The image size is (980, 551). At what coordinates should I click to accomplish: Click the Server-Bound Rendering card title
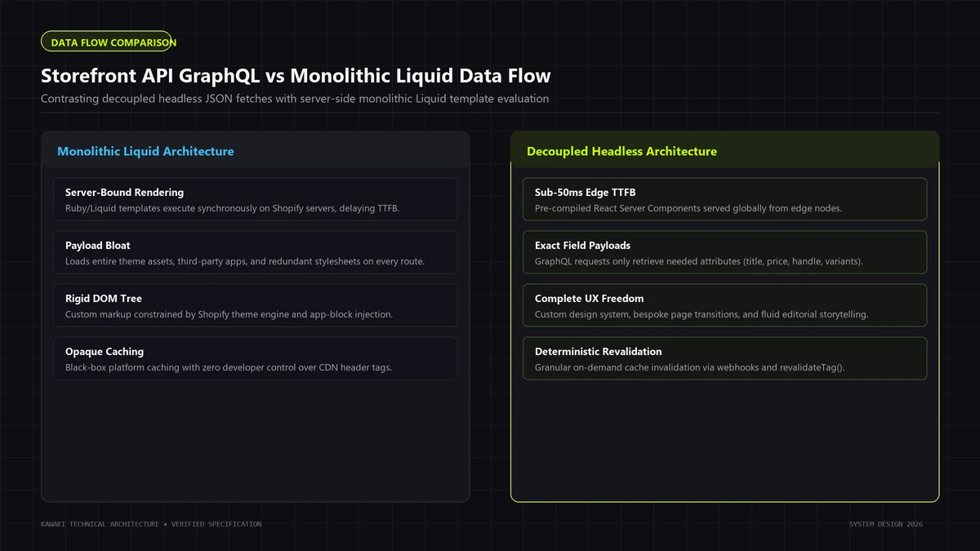coord(124,193)
